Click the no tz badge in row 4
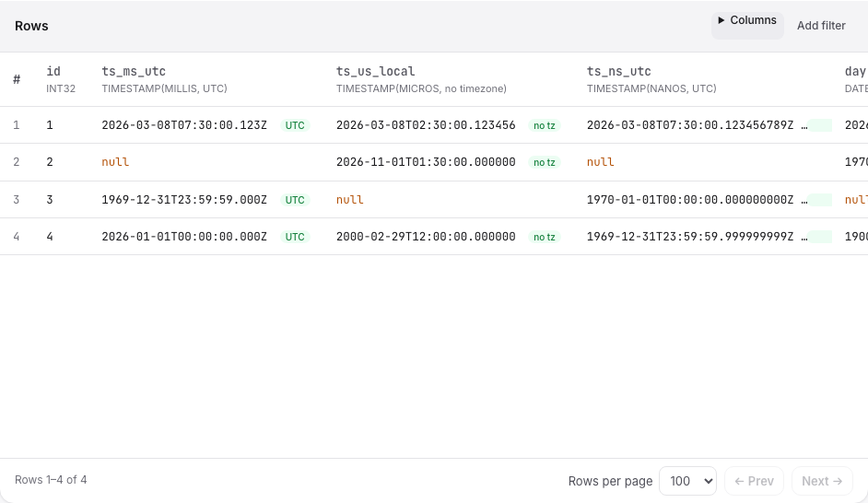 pos(545,237)
